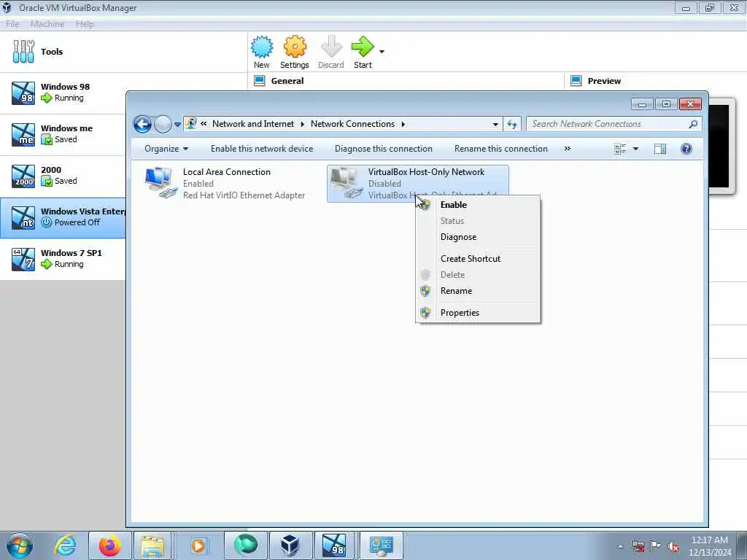The width and height of the screenshot is (747, 560).
Task: Click the change view icon
Action: [x=620, y=149]
